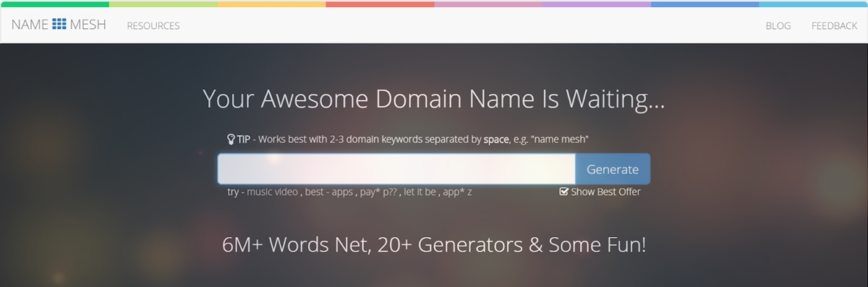The width and height of the screenshot is (868, 287).
Task: Open the Blog link
Action: 778,26
